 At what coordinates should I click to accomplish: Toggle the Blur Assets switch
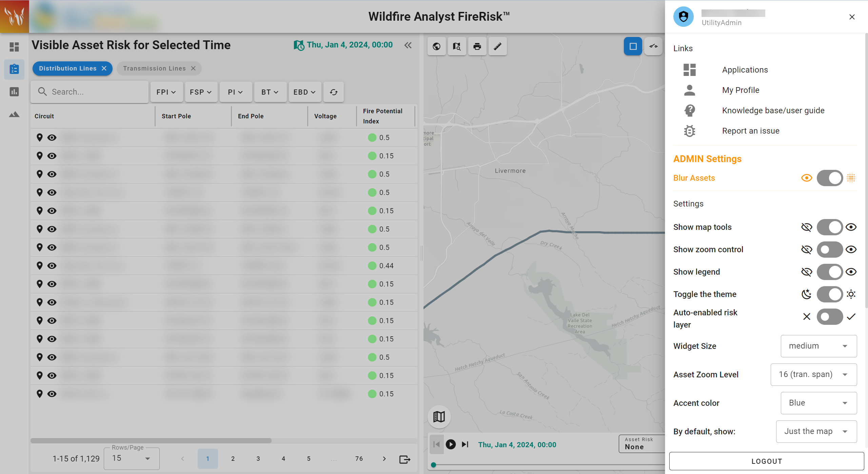pyautogui.click(x=829, y=178)
